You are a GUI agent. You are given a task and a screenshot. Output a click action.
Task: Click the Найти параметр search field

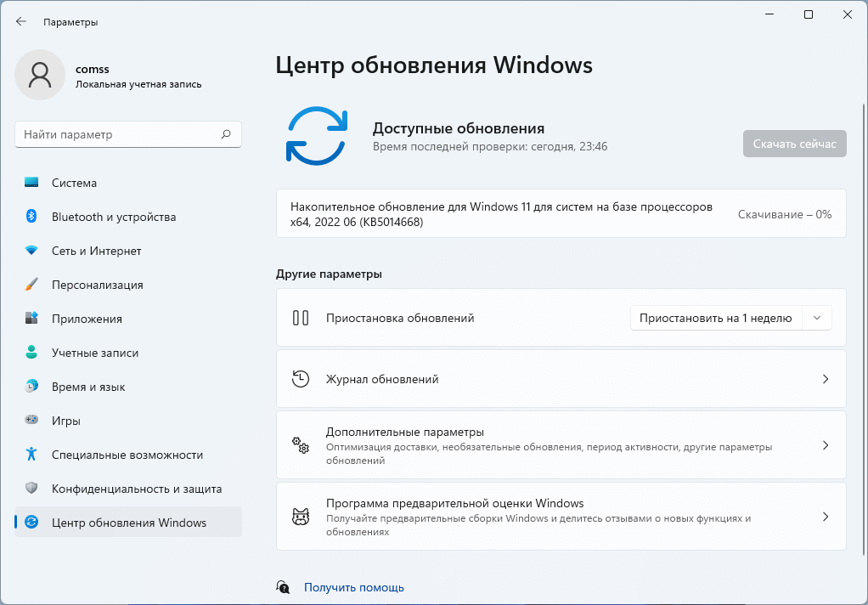click(x=128, y=134)
